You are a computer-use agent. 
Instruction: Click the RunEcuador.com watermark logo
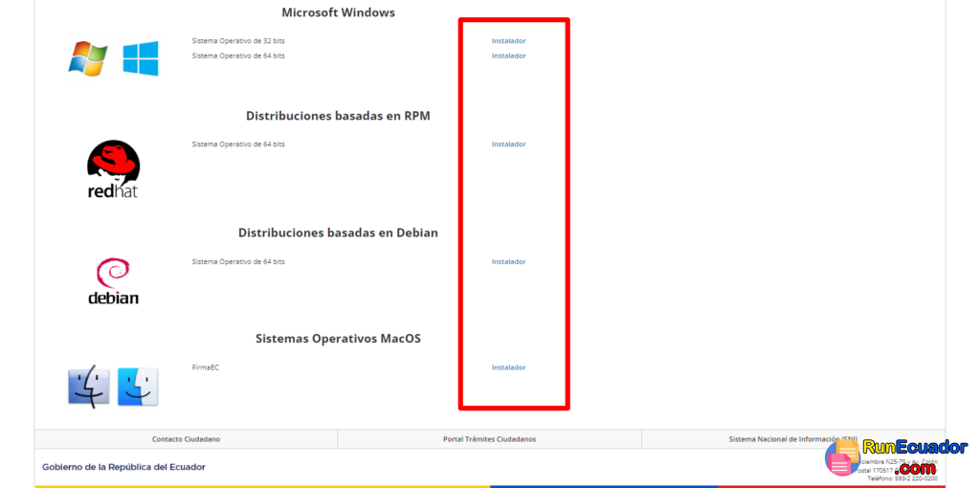pyautogui.click(x=897, y=458)
